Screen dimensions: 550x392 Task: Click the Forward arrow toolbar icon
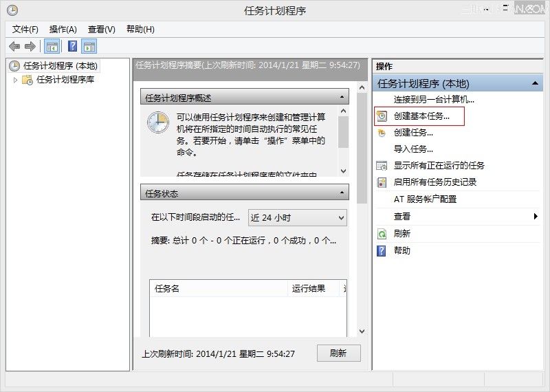[30, 46]
